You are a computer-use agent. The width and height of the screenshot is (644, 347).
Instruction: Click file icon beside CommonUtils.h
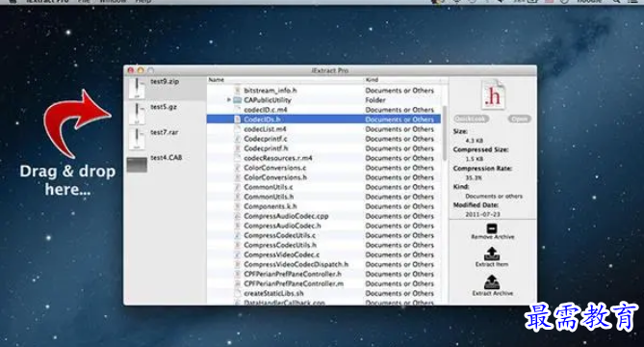238,197
